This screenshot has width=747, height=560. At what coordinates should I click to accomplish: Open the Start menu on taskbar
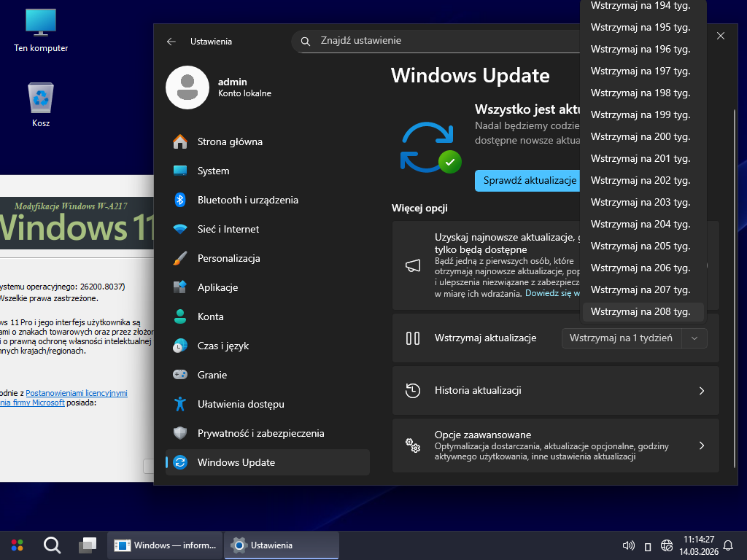tap(17, 545)
